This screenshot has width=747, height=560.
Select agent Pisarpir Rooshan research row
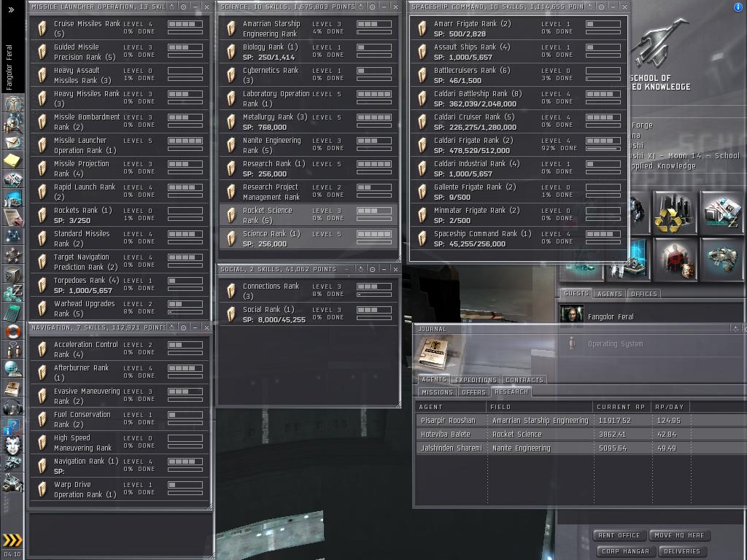pos(581,420)
